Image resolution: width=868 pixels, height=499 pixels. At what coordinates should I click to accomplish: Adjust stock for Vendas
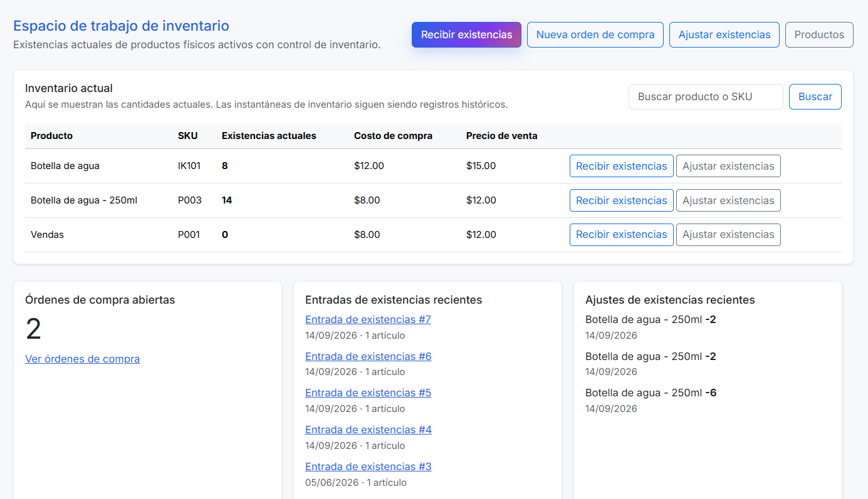728,235
